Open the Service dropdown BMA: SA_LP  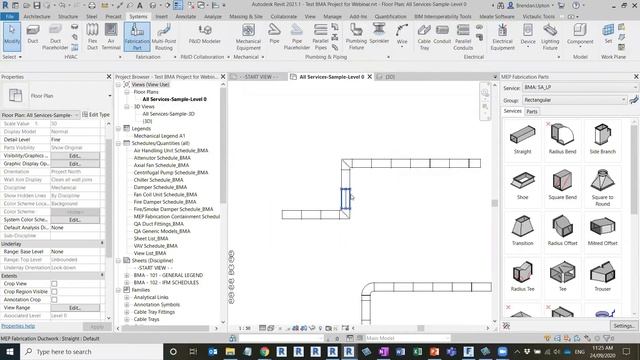click(580, 87)
